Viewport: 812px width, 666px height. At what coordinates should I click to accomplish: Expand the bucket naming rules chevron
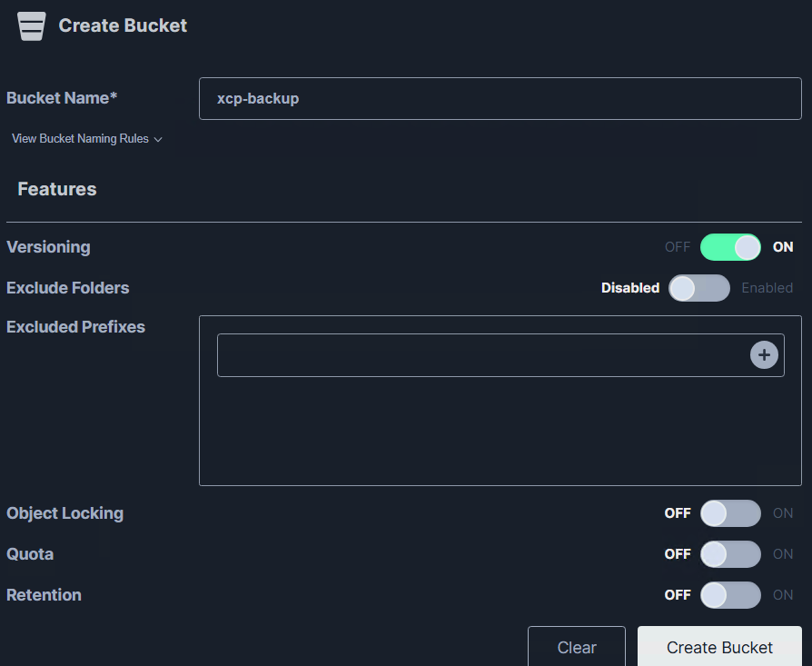click(158, 140)
